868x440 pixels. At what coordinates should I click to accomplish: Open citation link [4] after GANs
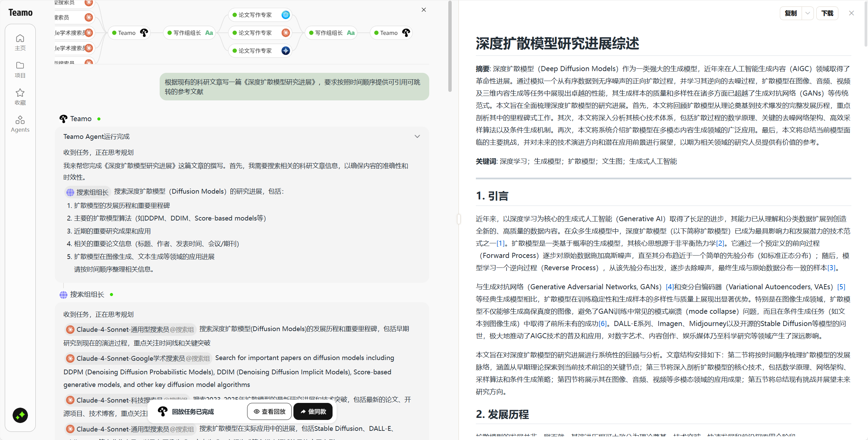(670, 287)
